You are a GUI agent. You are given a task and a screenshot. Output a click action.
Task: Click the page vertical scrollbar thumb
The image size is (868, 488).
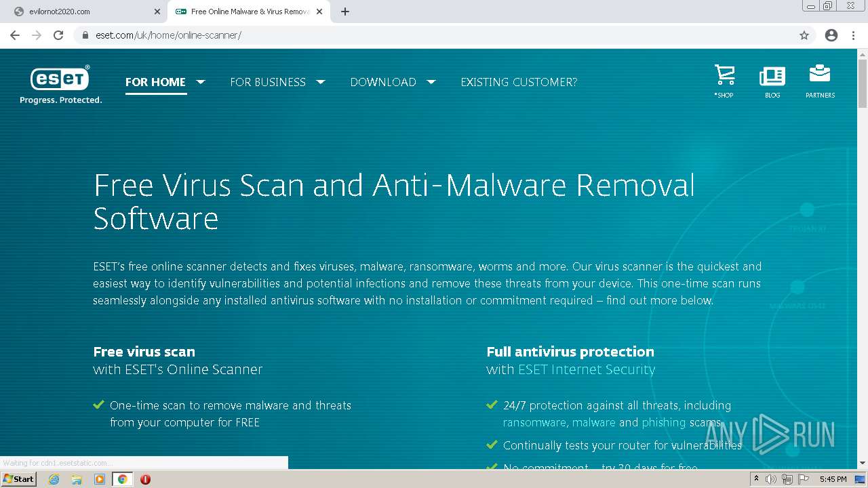pyautogui.click(x=863, y=84)
